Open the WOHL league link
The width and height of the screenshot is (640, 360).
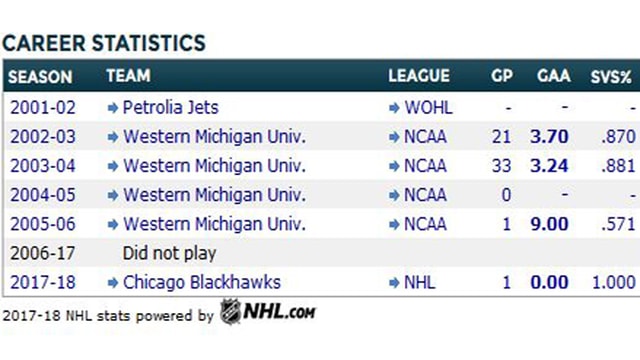(429, 108)
